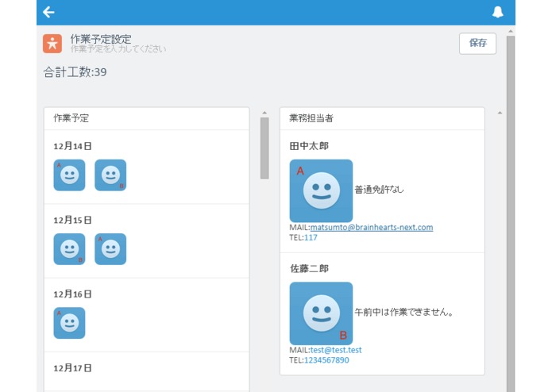
Task: Select avatar A under 12月16日
Action: [69, 323]
